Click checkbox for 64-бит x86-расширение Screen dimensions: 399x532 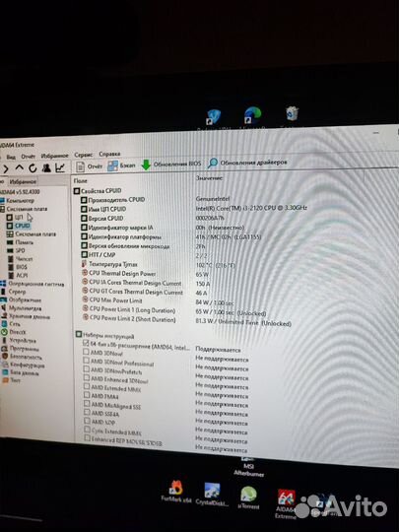click(x=86, y=344)
